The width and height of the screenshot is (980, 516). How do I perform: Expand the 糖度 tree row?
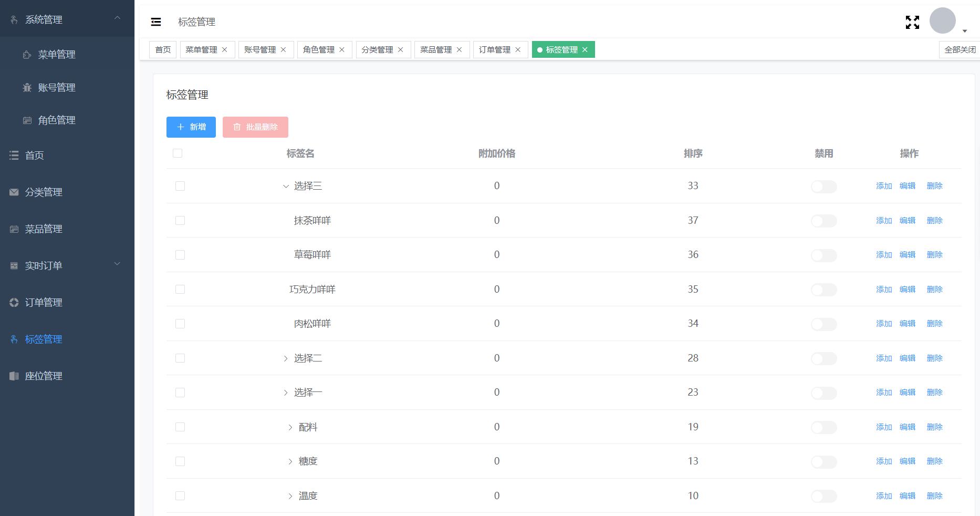click(290, 461)
